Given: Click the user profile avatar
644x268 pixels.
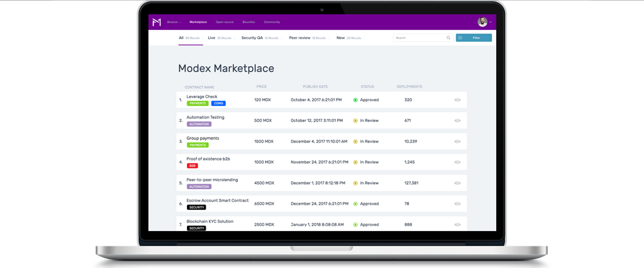Looking at the screenshot, I should pyautogui.click(x=482, y=22).
